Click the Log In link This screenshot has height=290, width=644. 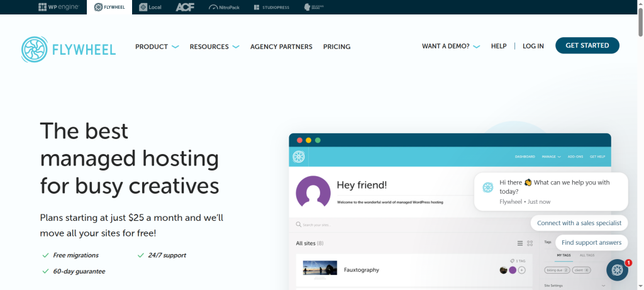pyautogui.click(x=533, y=46)
